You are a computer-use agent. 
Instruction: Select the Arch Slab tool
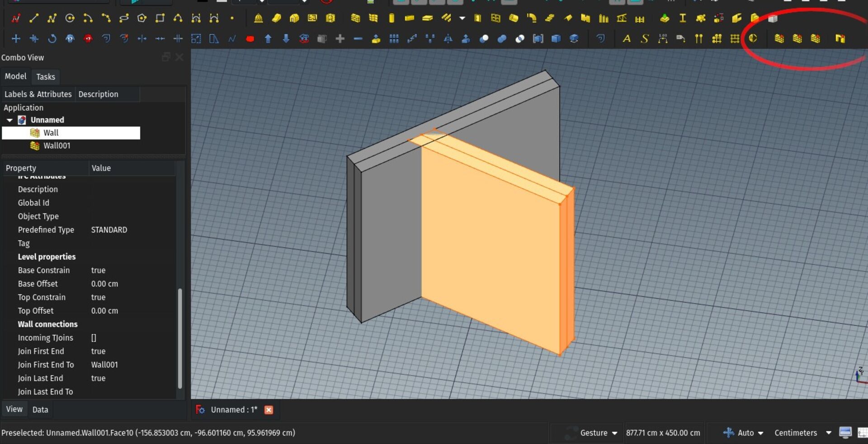click(x=428, y=19)
